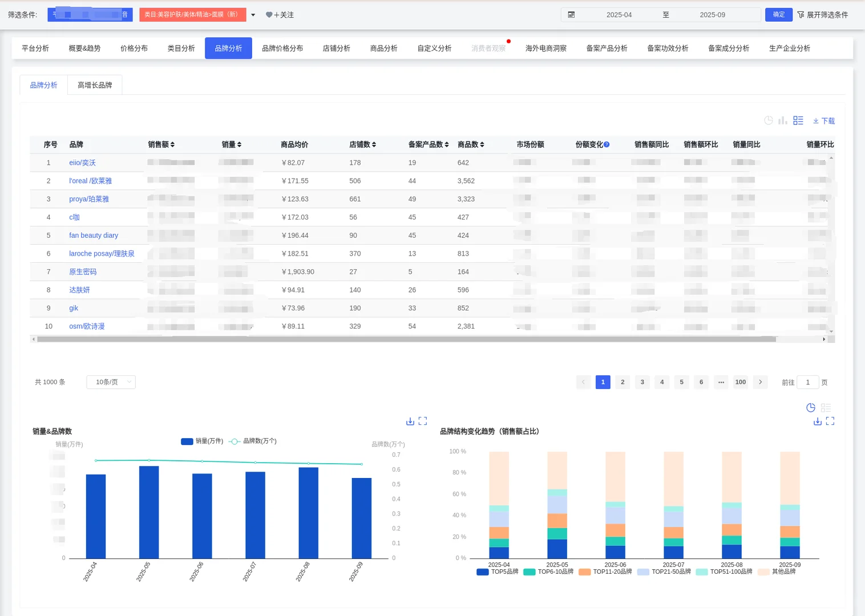
Task: Click the table horizontal scrollbar thumb
Action: [x=406, y=339]
